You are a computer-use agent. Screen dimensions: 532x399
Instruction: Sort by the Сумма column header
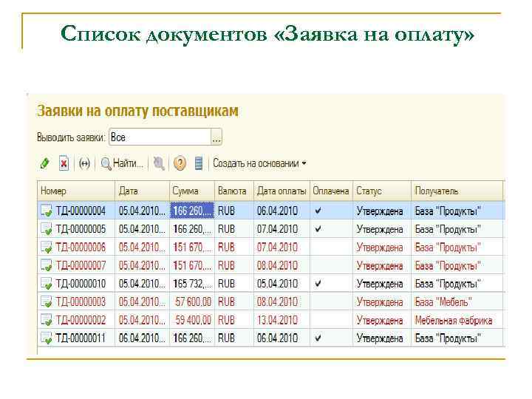(x=192, y=191)
